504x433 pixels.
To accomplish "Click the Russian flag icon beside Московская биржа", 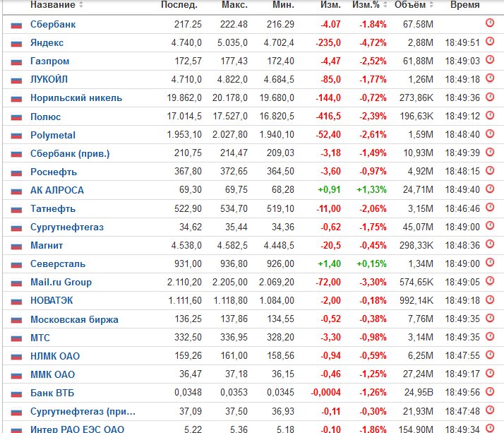I will click(x=16, y=320).
